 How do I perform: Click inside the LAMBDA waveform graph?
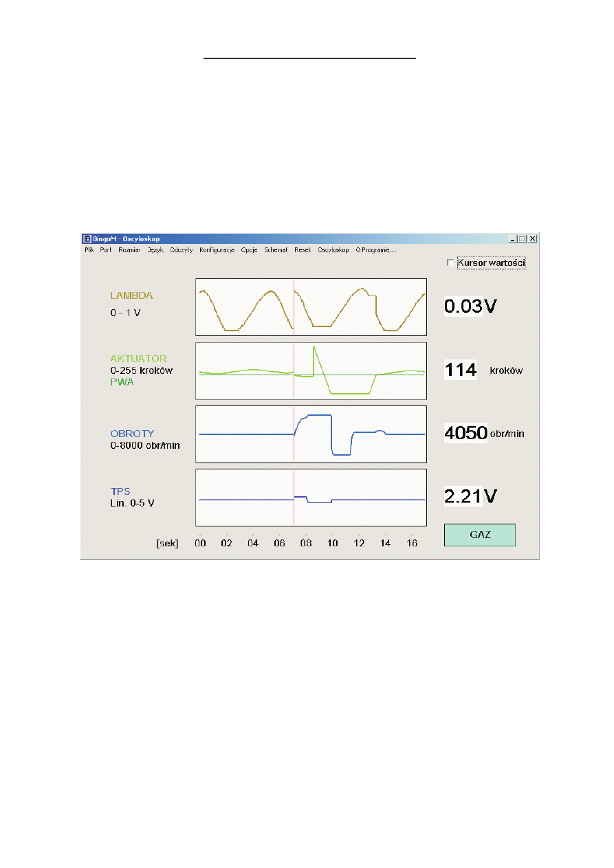tap(311, 307)
